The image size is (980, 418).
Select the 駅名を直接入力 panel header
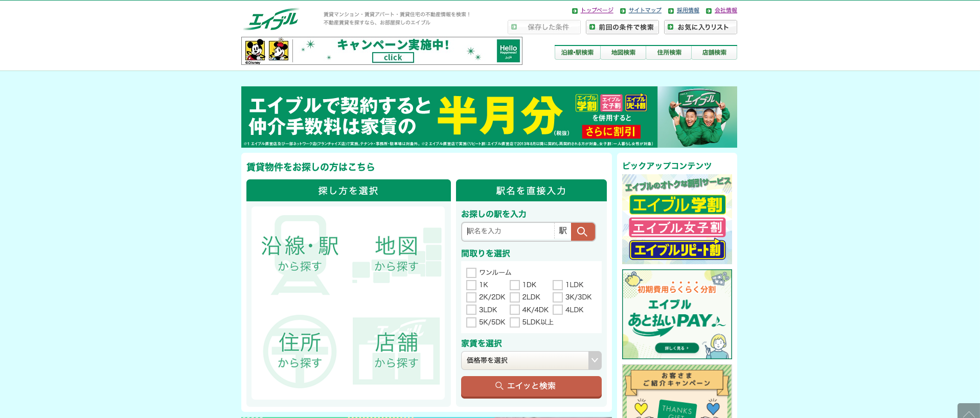tap(531, 191)
